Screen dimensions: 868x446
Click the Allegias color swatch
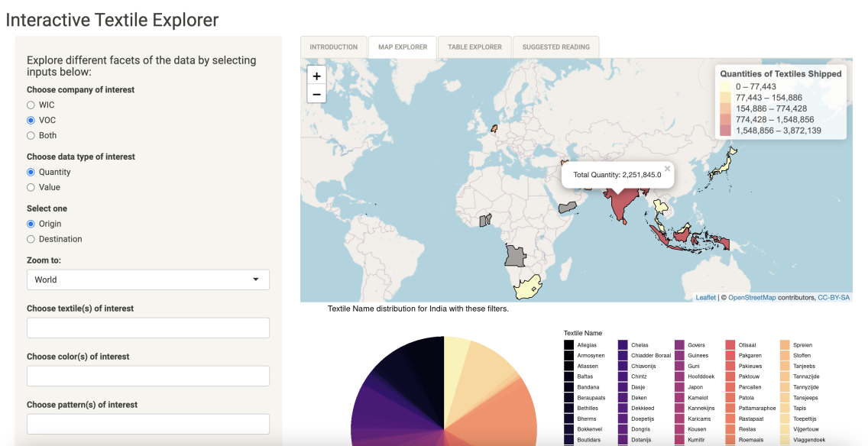coord(568,344)
